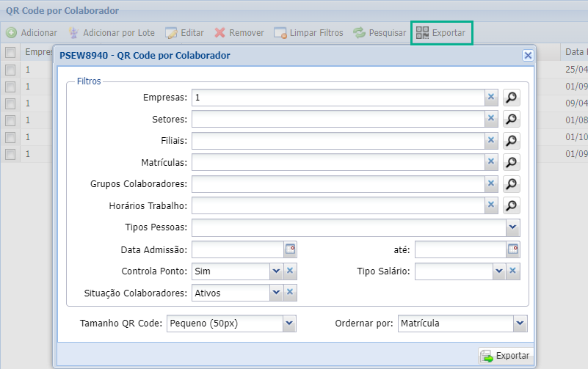This screenshot has height=369, width=588.
Task: Open the Setores lookup magnifier
Action: point(512,119)
